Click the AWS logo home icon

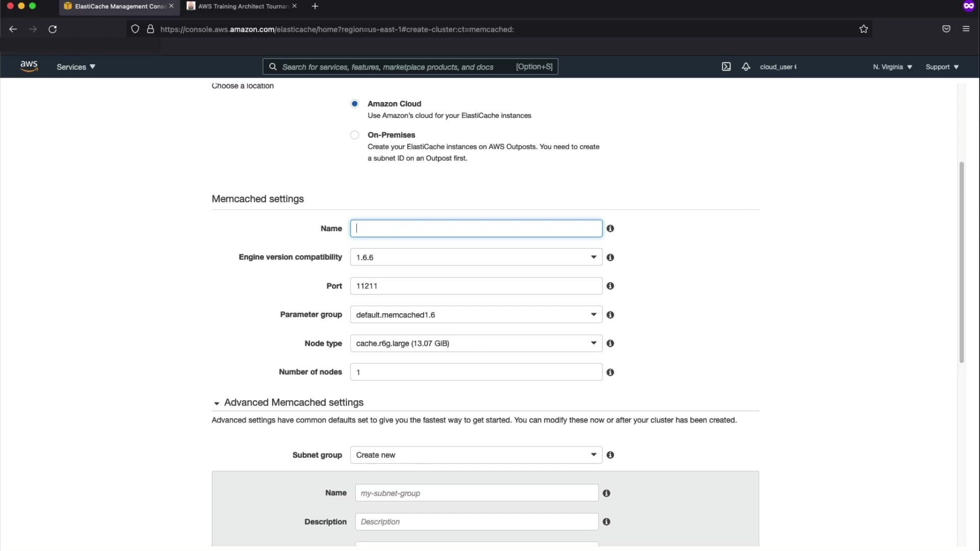pos(29,66)
